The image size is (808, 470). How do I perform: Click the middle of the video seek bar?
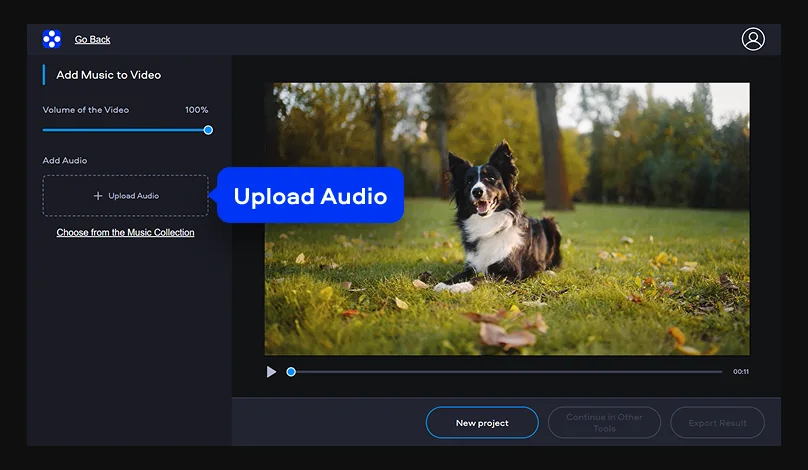507,372
